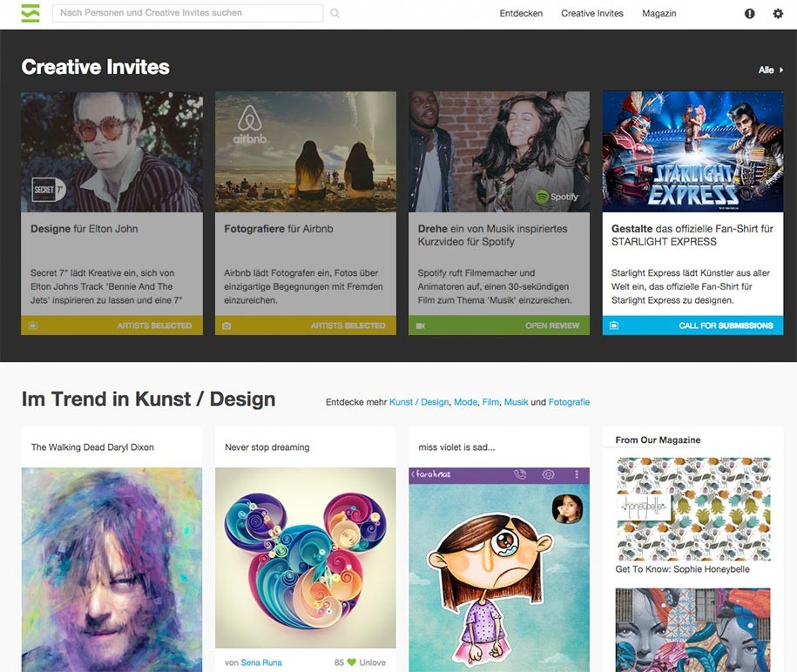Click the Alle arrow chevron
Image resolution: width=797 pixels, height=672 pixels.
point(781,71)
